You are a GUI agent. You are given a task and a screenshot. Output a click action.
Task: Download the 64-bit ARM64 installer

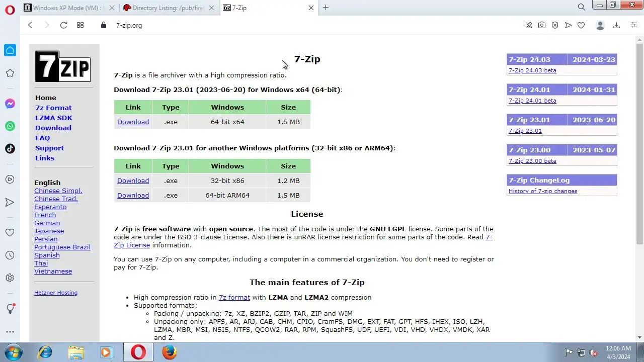click(133, 195)
